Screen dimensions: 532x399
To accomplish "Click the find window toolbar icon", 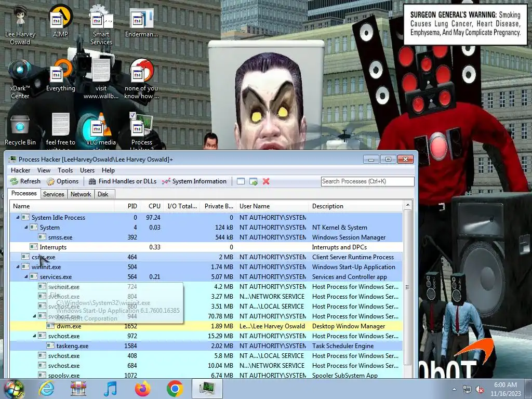I will 241,181.
